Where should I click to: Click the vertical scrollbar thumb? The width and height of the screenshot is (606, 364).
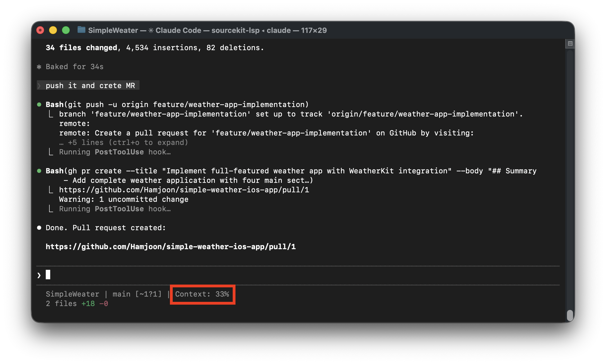pyautogui.click(x=570, y=315)
